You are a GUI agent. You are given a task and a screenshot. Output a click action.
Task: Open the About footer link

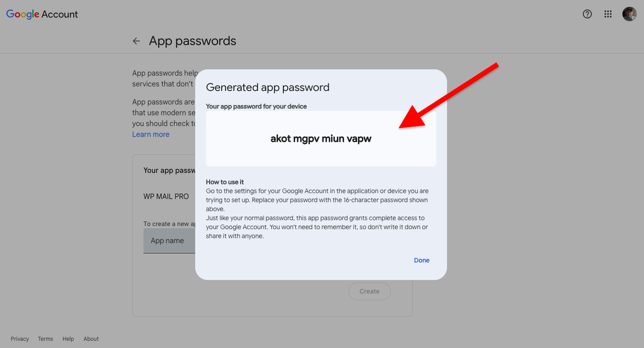[x=91, y=339]
